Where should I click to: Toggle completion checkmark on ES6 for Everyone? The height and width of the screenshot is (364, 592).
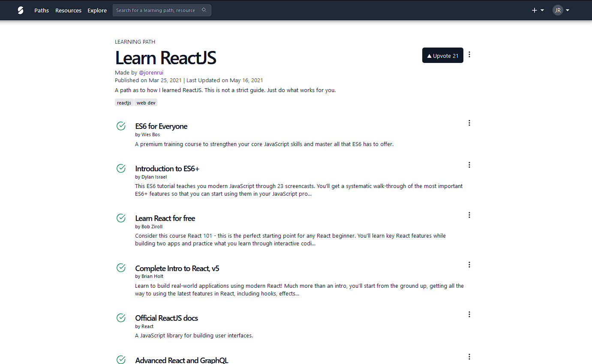[x=120, y=126]
